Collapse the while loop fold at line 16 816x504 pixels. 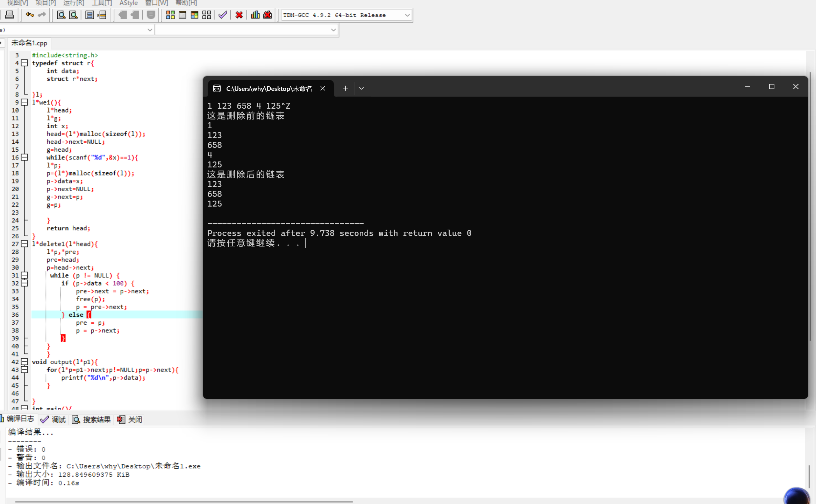(x=24, y=157)
